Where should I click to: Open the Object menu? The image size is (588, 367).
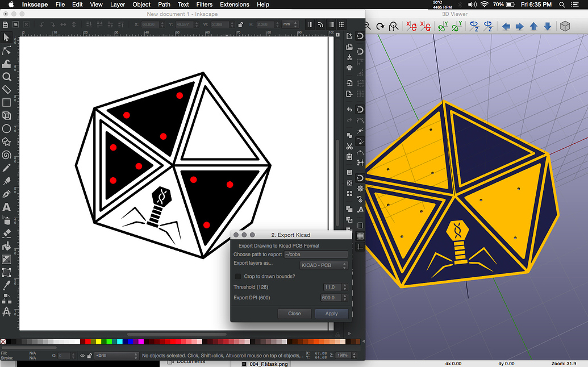(141, 5)
